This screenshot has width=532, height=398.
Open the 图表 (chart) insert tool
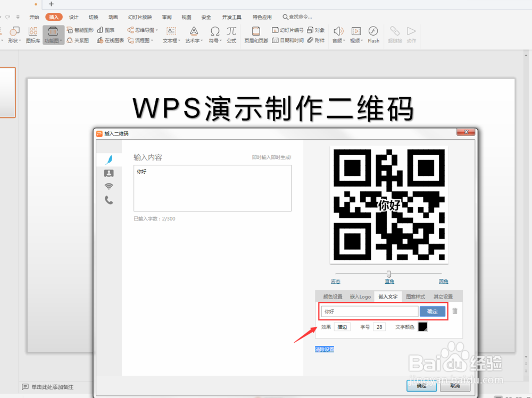point(106,30)
